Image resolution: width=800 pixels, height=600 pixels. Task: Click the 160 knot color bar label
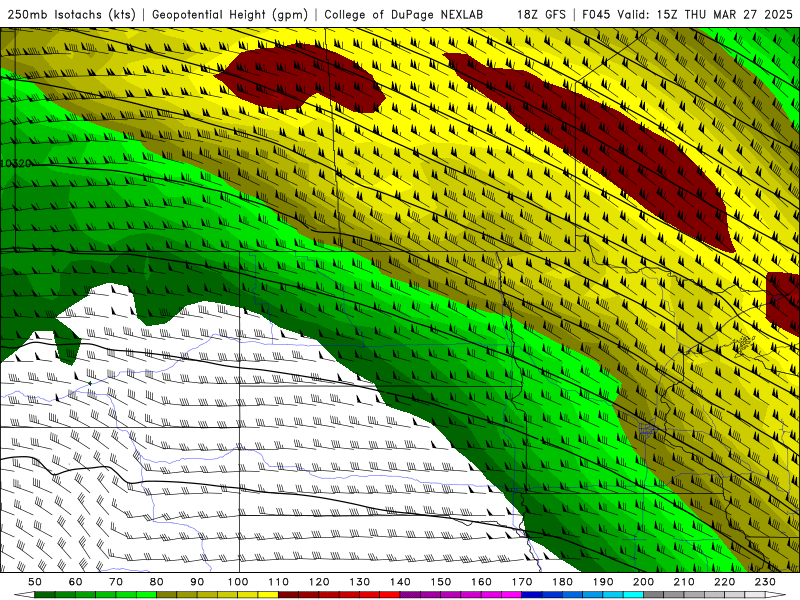coord(481,582)
